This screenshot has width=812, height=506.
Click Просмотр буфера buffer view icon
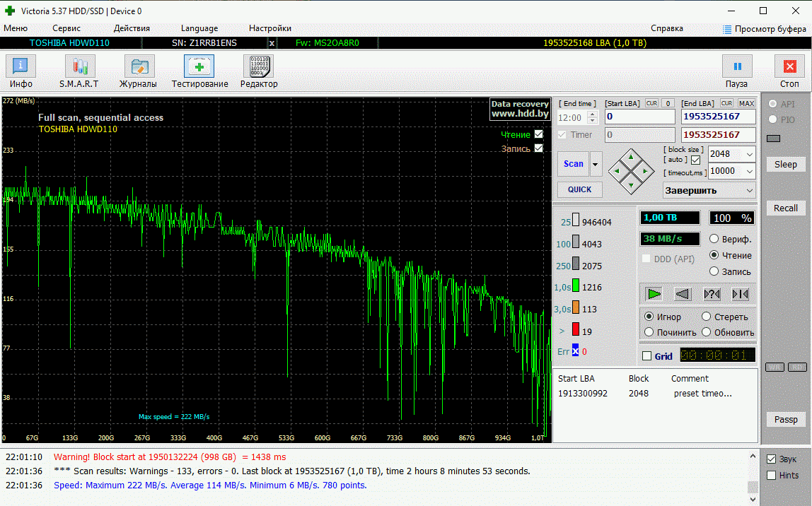point(727,29)
